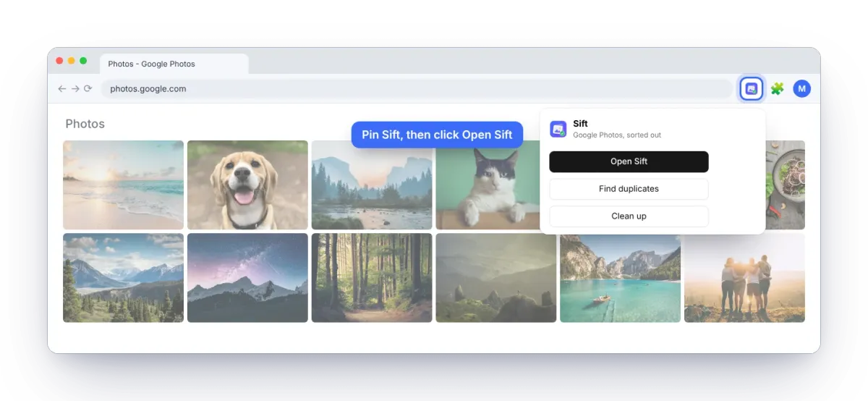Screen dimensions: 868x401
Task: Open the foggy green hills photo
Action: pyautogui.click(x=496, y=277)
